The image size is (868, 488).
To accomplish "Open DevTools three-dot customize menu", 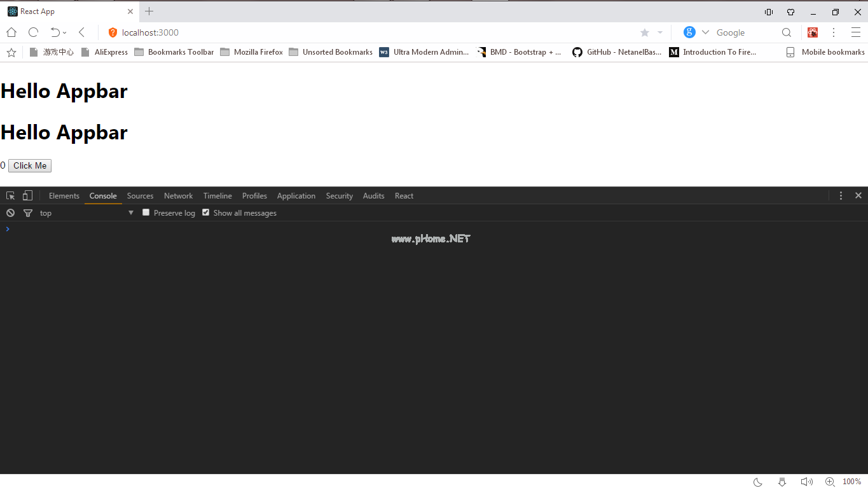I will coord(841,196).
